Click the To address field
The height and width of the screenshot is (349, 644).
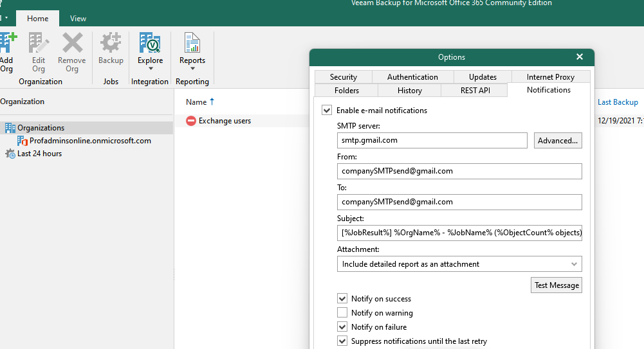[459, 202]
